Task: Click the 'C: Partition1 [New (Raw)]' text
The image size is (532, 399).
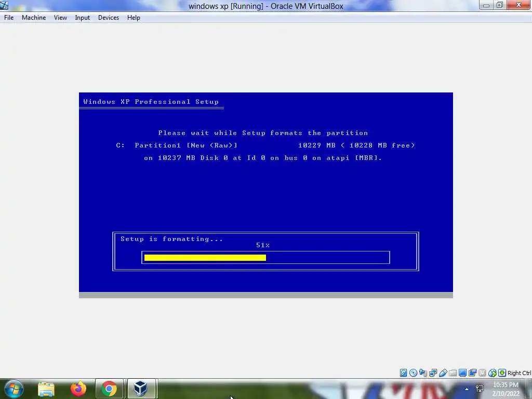Action: point(177,145)
